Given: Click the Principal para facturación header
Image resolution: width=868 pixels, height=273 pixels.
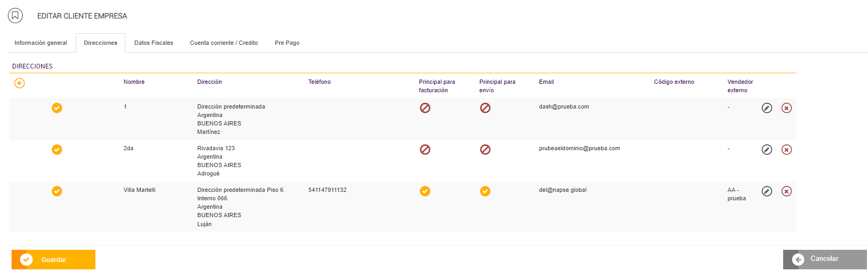Looking at the screenshot, I should [x=437, y=86].
